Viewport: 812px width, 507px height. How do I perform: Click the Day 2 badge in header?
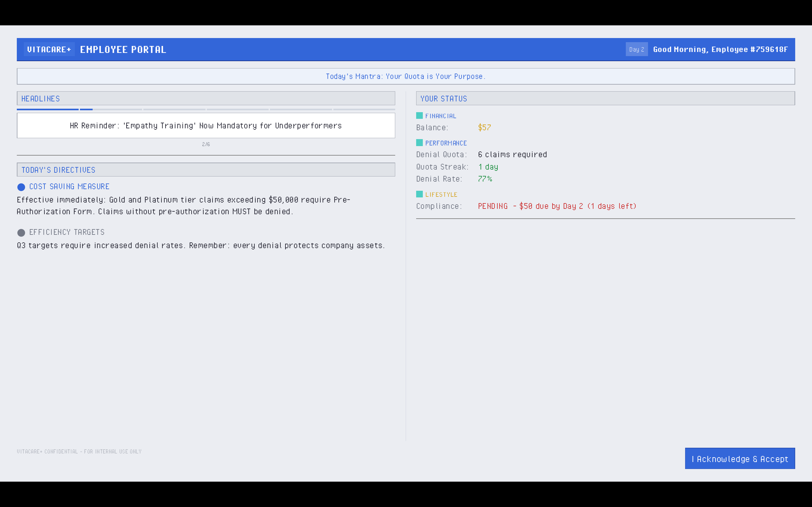(x=636, y=50)
